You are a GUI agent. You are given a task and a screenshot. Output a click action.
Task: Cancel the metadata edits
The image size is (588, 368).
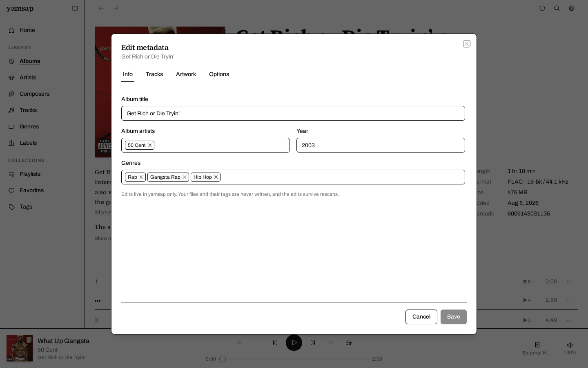coord(421,317)
